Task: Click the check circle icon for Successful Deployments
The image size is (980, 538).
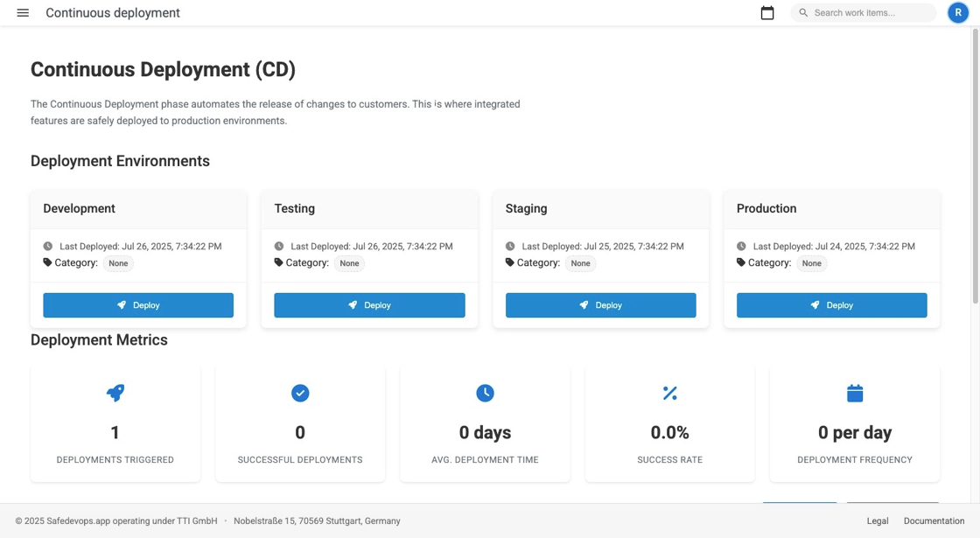Action: [x=300, y=393]
